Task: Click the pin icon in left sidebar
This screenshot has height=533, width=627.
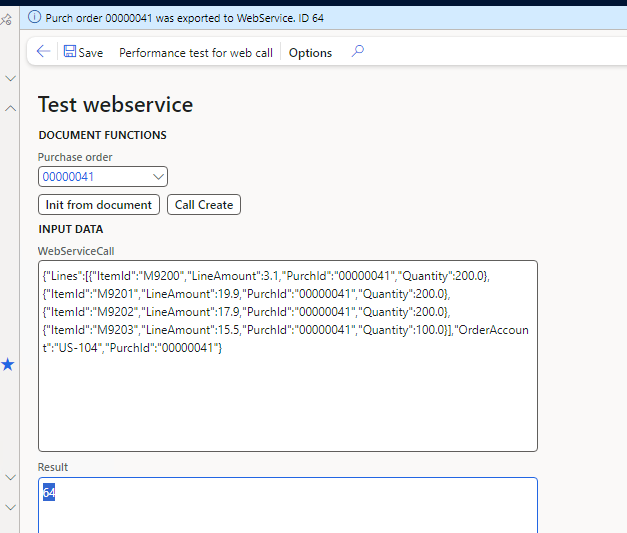Action: click(6, 19)
